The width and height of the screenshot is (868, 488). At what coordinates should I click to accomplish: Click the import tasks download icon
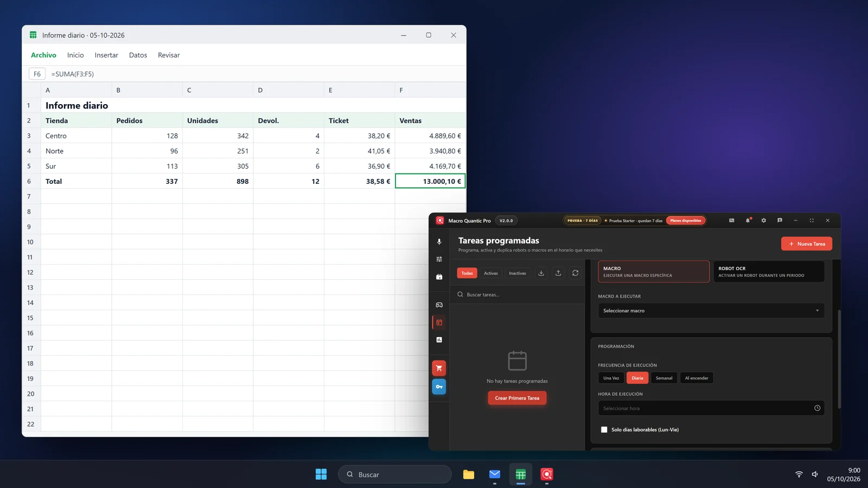pyautogui.click(x=541, y=273)
